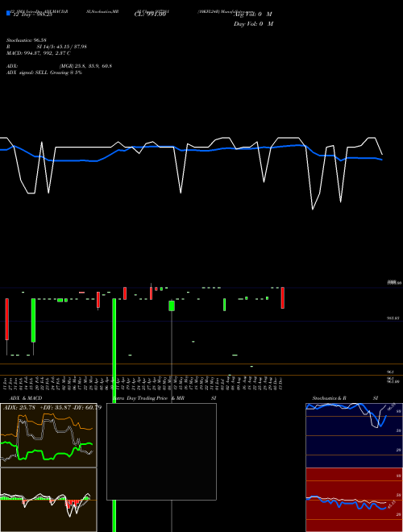Screen dimensions: 403x532
Task: Click the 'ADX & MACD' panel title
Action: [x=26, y=398]
